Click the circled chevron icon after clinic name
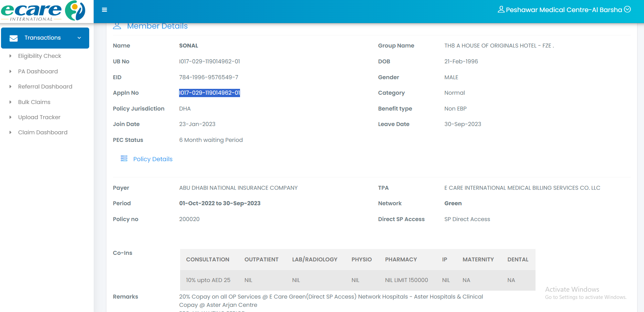Image resolution: width=644 pixels, height=312 pixels. point(627,9)
